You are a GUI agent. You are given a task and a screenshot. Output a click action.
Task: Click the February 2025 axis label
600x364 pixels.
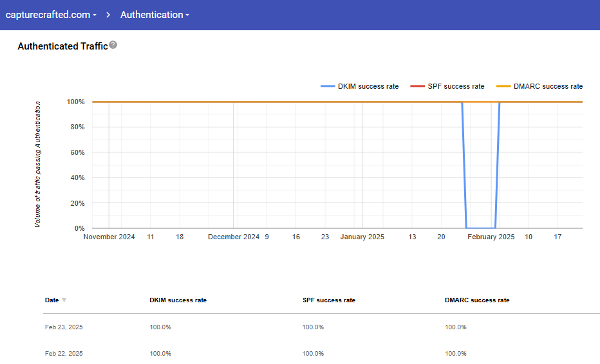click(x=491, y=237)
